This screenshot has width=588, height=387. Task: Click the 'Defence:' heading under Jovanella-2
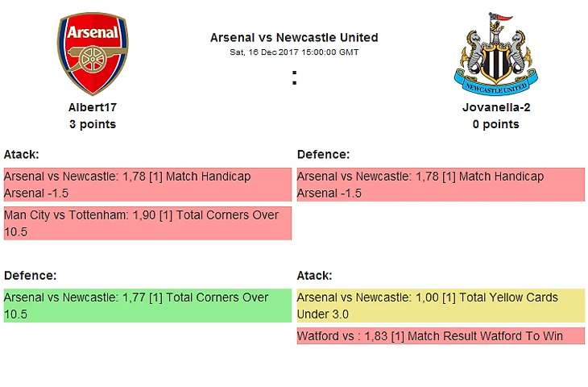click(323, 154)
